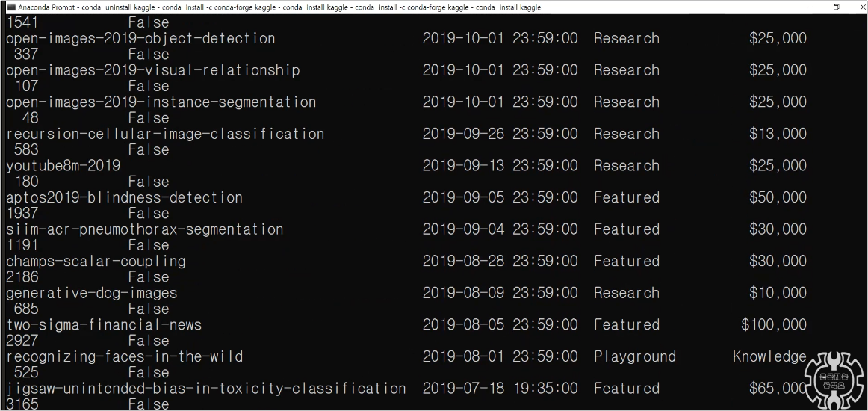The height and width of the screenshot is (411, 868).
Task: Click champs-scalar-coupling competition name
Action: click(96, 261)
